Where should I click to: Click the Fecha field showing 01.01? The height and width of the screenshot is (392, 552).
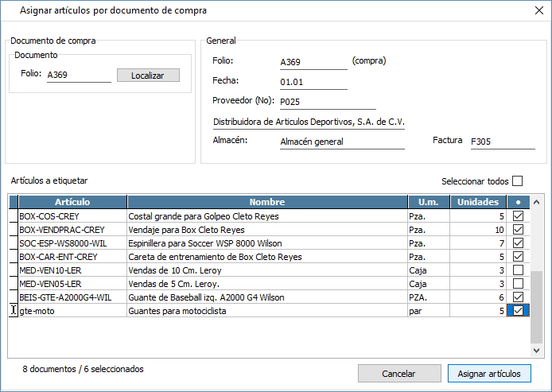pyautogui.click(x=313, y=82)
